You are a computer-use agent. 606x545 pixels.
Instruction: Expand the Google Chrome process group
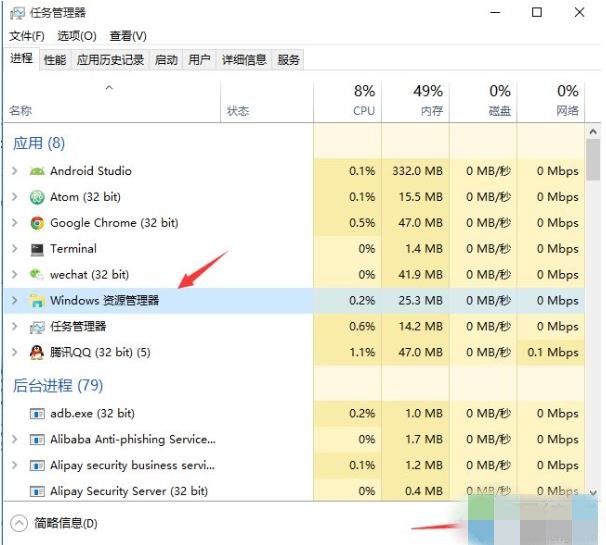click(14, 223)
